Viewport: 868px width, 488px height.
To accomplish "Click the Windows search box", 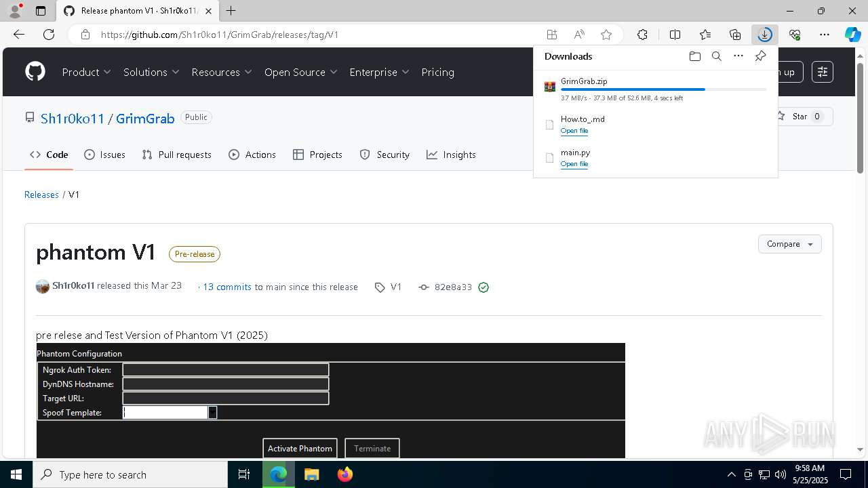I will tap(130, 474).
